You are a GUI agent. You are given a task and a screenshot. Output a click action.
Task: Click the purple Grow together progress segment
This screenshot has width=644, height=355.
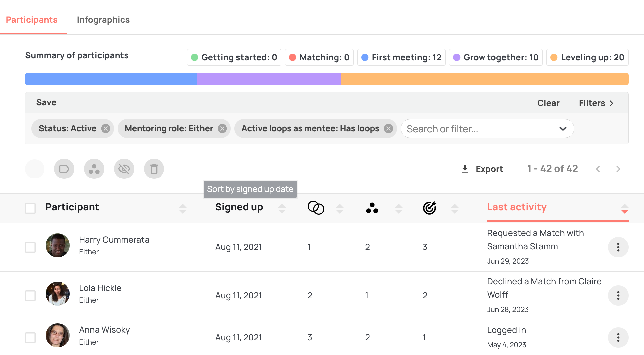269,79
